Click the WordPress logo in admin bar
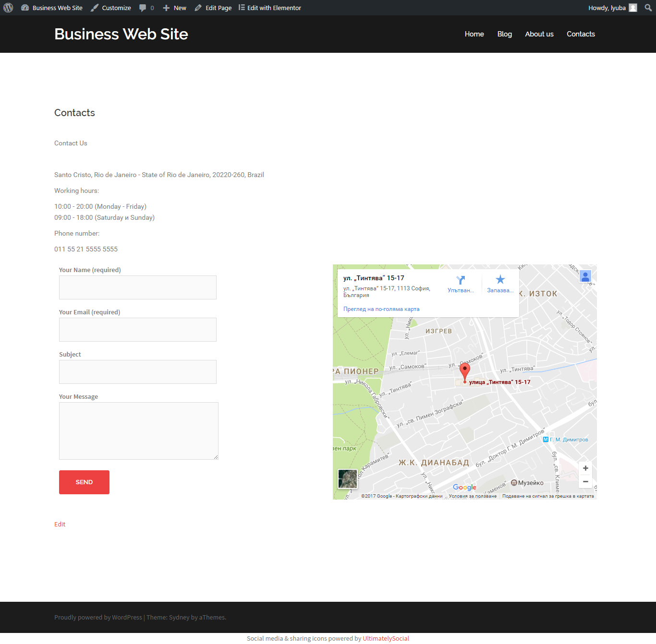Screen dimensions: 656x644 (8, 8)
